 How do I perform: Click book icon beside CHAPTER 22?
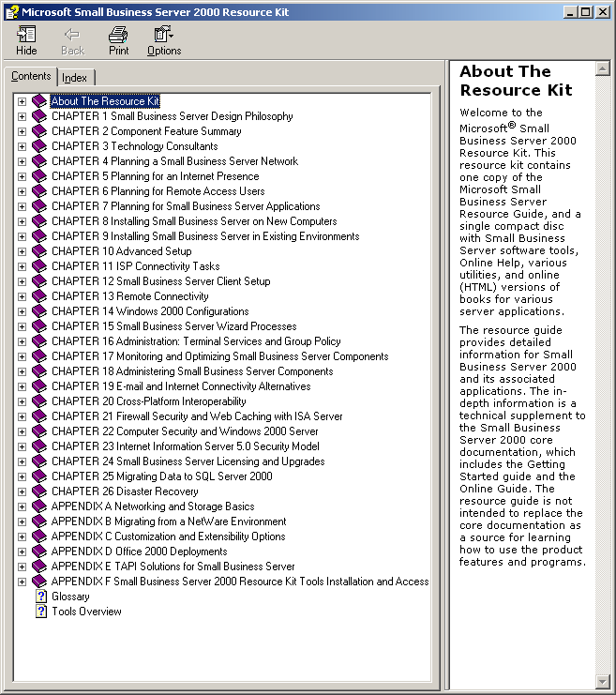pyautogui.click(x=39, y=431)
